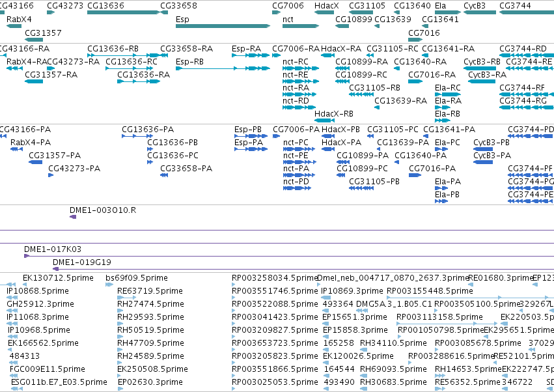Click the CG7016-PA protein label
The height and width of the screenshot is (392, 554).
pyautogui.click(x=432, y=169)
